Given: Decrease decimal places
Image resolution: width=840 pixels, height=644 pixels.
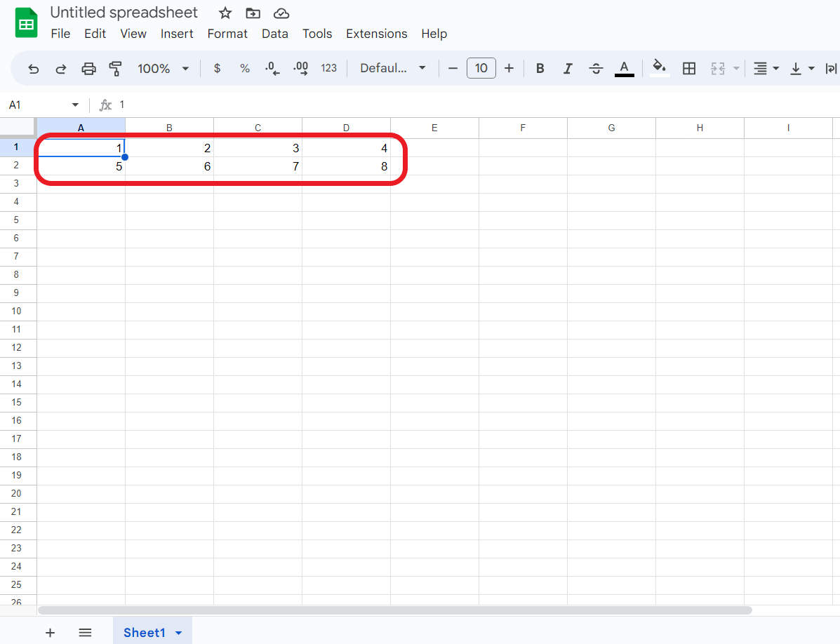Looking at the screenshot, I should [272, 68].
